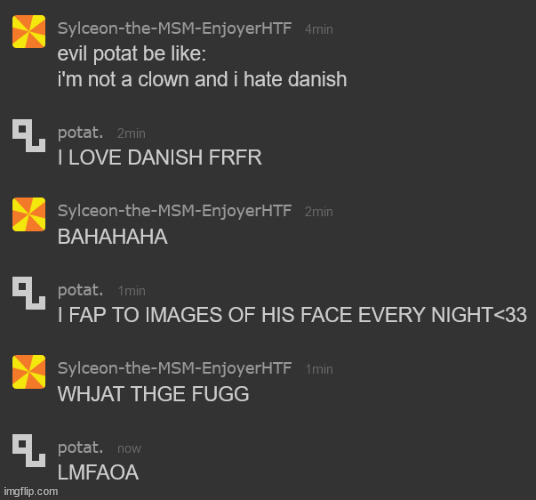The image size is (536, 500).
Task: Click potat's avatar next to the 1min message
Action: click(x=29, y=293)
